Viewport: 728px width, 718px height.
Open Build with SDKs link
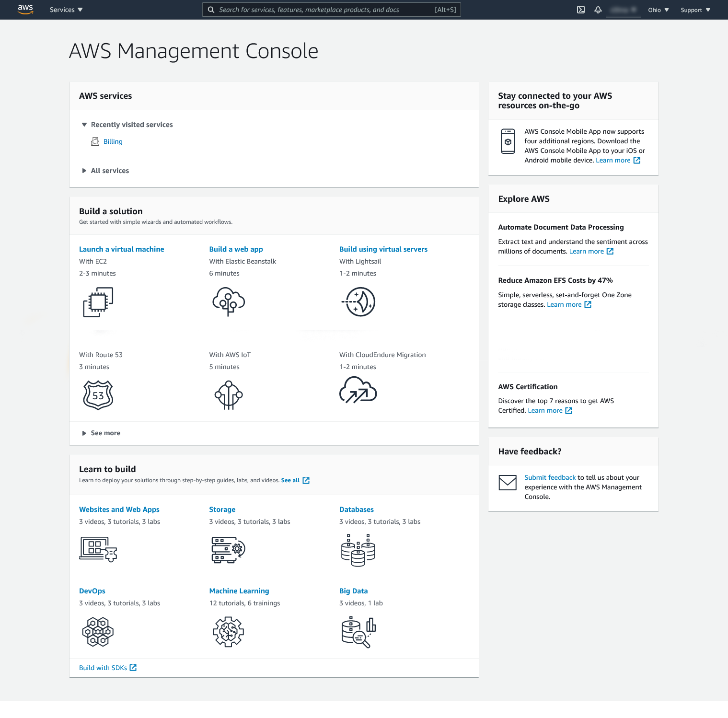pos(103,668)
